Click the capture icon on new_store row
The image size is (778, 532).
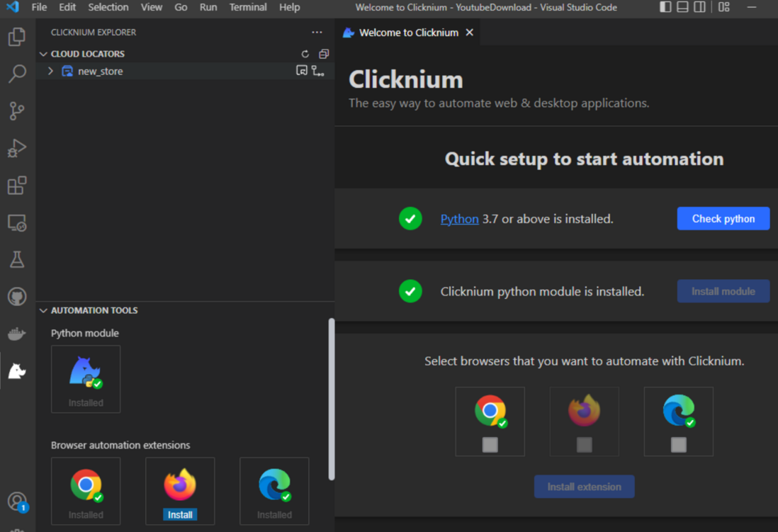click(301, 70)
